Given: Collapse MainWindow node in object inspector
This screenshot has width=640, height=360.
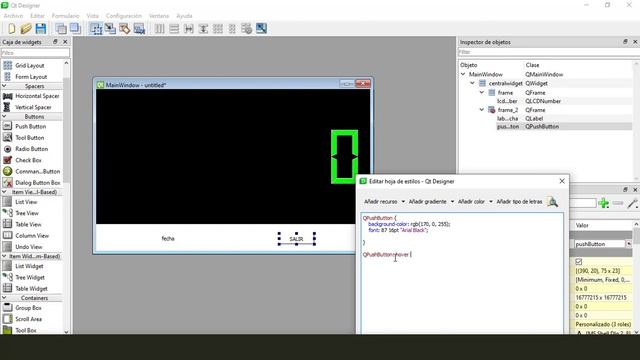Looking at the screenshot, I should click(x=463, y=74).
